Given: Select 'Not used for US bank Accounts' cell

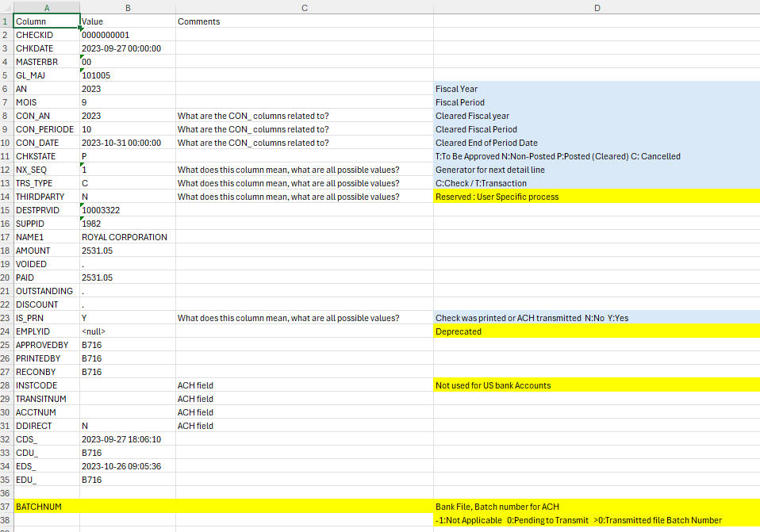Looking at the screenshot, I should [x=596, y=385].
